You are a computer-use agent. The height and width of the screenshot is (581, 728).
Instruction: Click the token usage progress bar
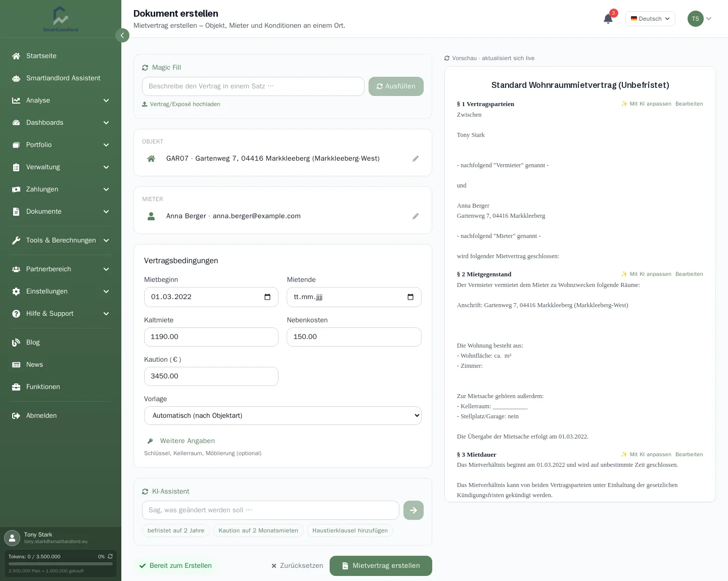[x=61, y=564]
